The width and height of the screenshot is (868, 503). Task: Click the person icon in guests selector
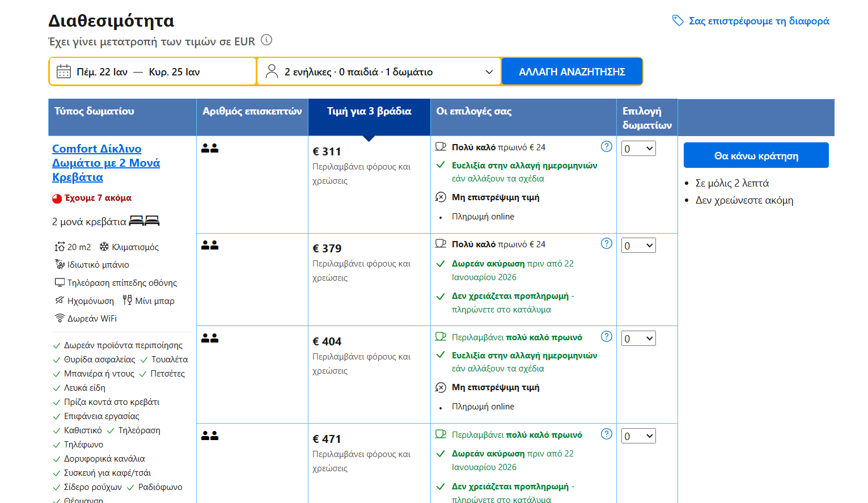(x=272, y=72)
